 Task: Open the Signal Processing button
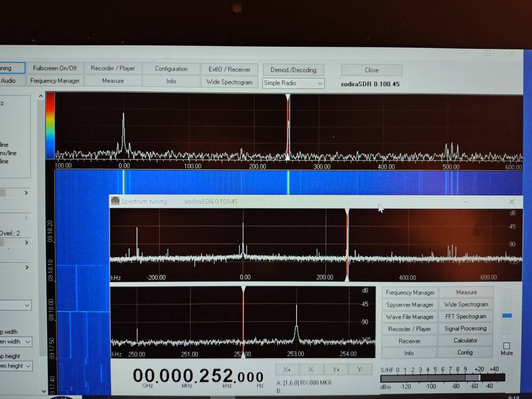tap(465, 328)
